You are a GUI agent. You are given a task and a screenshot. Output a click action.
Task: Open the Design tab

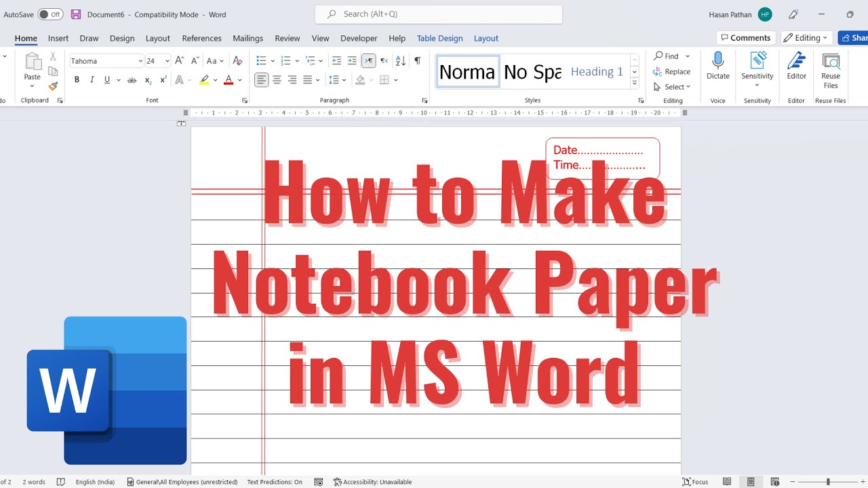[x=122, y=39]
